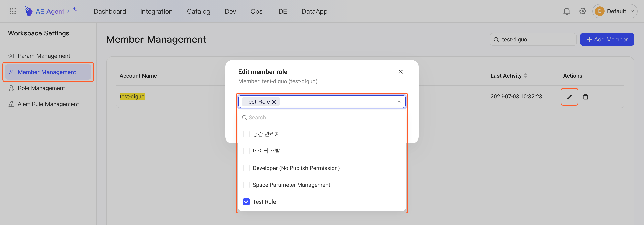Expand the AE Agent chevron
The width and height of the screenshot is (644, 225).
tap(68, 11)
